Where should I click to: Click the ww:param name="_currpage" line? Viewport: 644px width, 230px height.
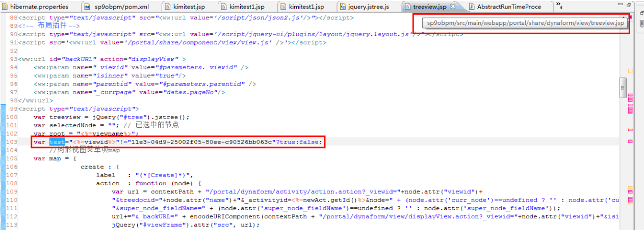[129, 92]
